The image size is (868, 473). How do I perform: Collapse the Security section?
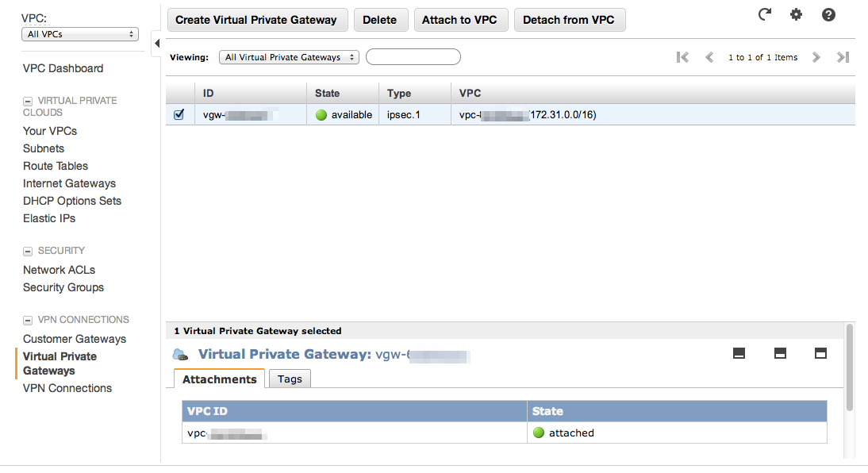pos(28,252)
